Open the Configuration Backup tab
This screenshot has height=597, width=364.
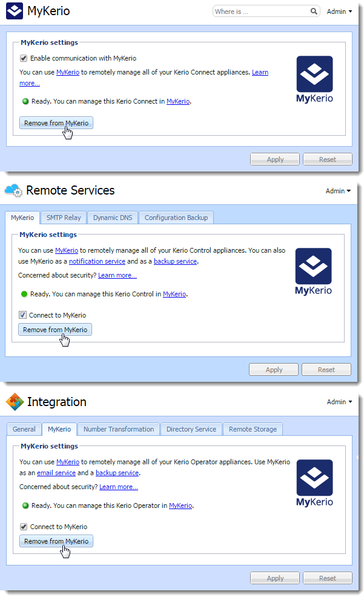[x=176, y=218]
